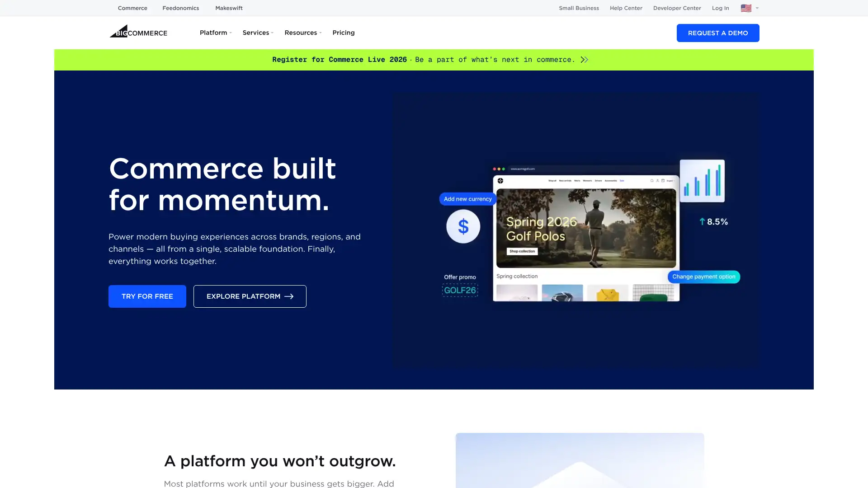Click the dollar sign currency icon

pyautogui.click(x=463, y=226)
